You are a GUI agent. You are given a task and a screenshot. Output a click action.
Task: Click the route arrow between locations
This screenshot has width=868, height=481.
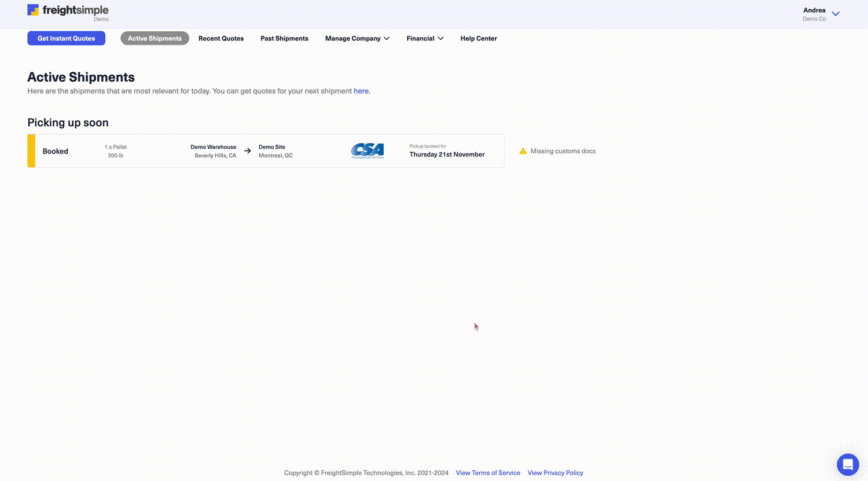pyautogui.click(x=248, y=151)
